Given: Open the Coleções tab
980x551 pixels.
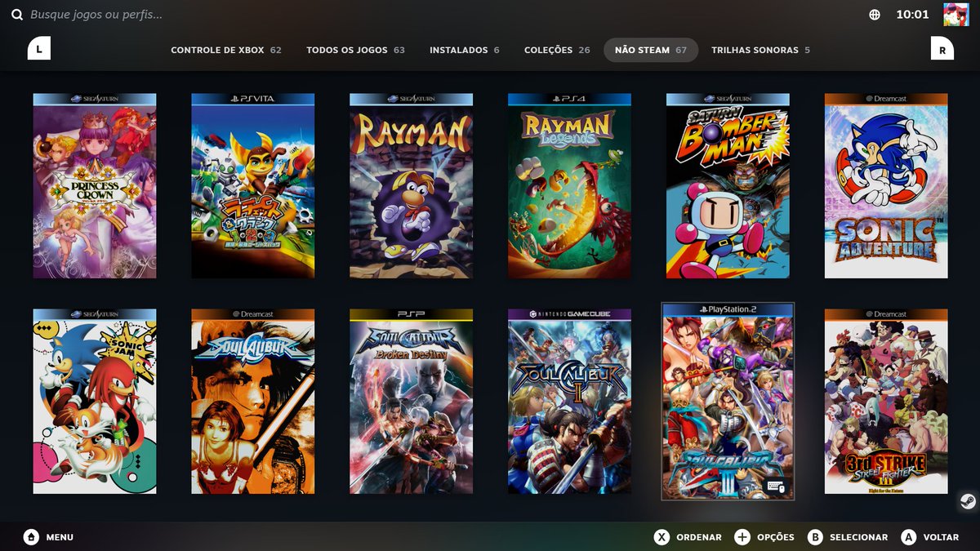Looking at the screenshot, I should (557, 50).
